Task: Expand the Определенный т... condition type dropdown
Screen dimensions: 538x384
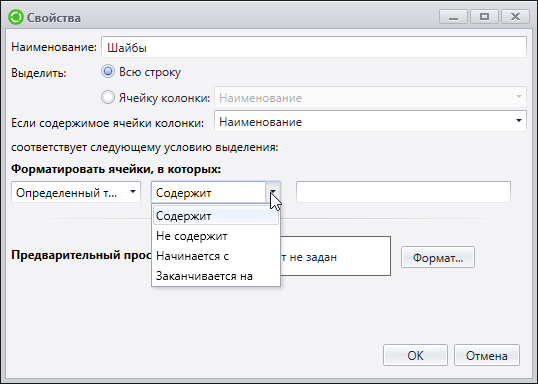Action: pyautogui.click(x=76, y=193)
